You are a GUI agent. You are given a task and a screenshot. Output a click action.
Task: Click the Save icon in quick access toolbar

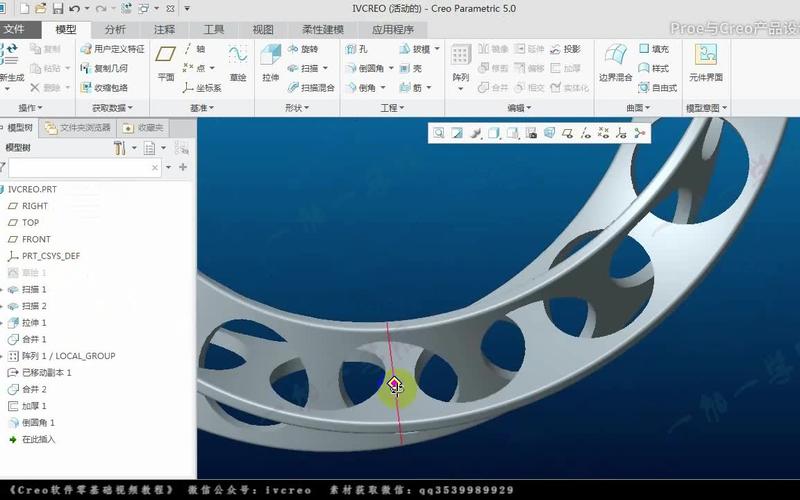tap(56, 9)
